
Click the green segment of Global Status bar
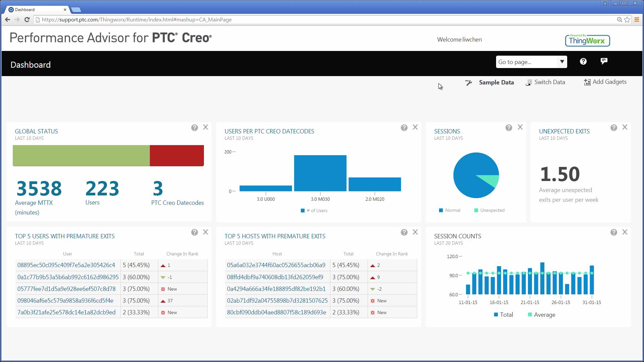81,156
